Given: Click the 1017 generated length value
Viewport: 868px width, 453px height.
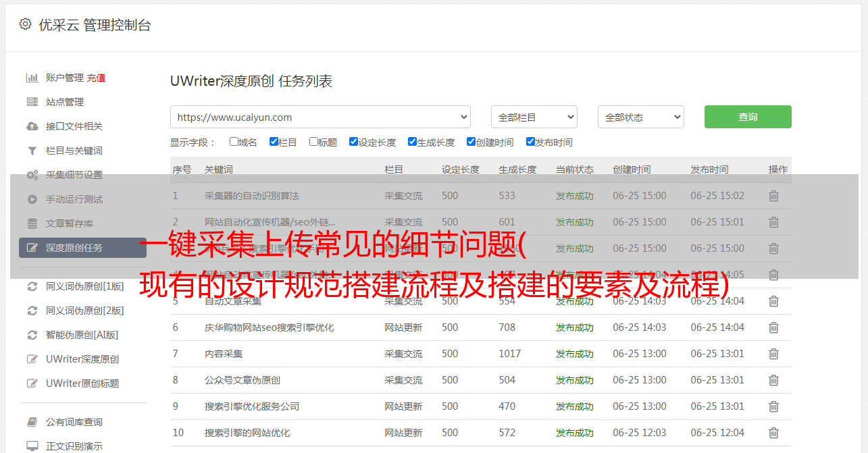Looking at the screenshot, I should (509, 354).
